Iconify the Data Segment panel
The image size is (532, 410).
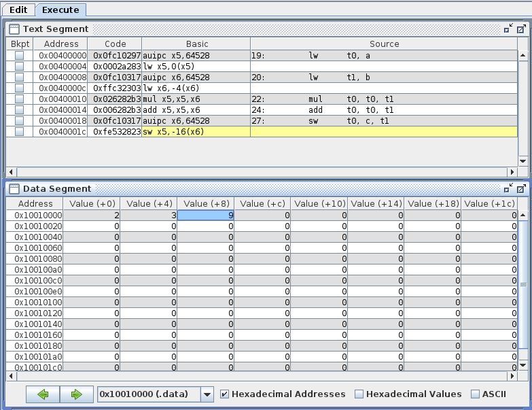(508, 189)
